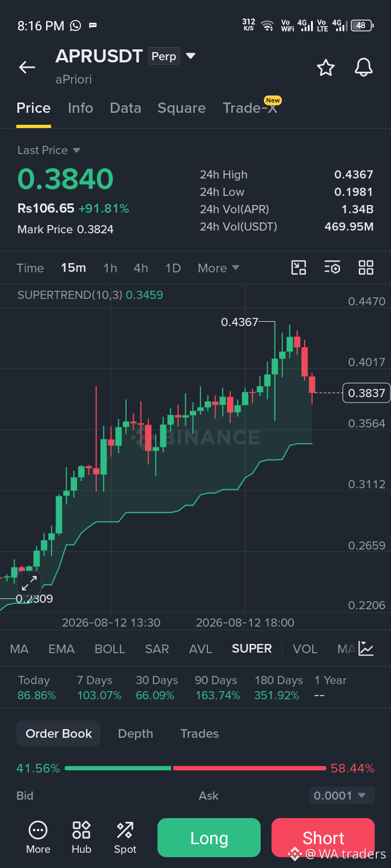391x868 pixels.
Task: Switch to the Info tab
Action: pyautogui.click(x=80, y=108)
